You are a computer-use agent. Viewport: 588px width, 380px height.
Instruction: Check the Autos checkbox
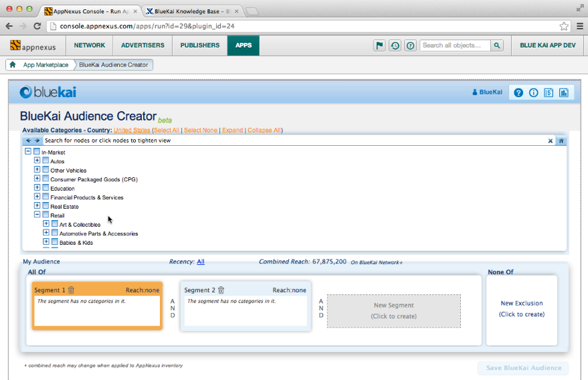click(45, 160)
